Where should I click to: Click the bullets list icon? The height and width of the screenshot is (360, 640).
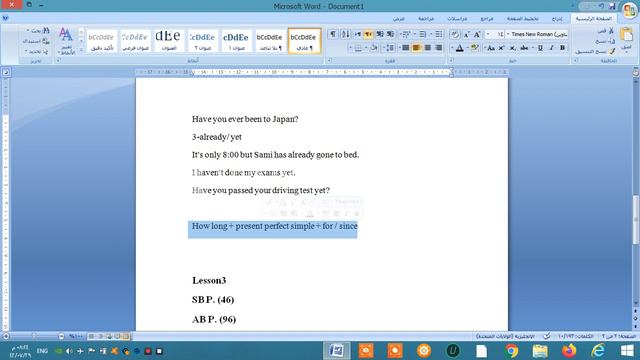[x=438, y=34]
